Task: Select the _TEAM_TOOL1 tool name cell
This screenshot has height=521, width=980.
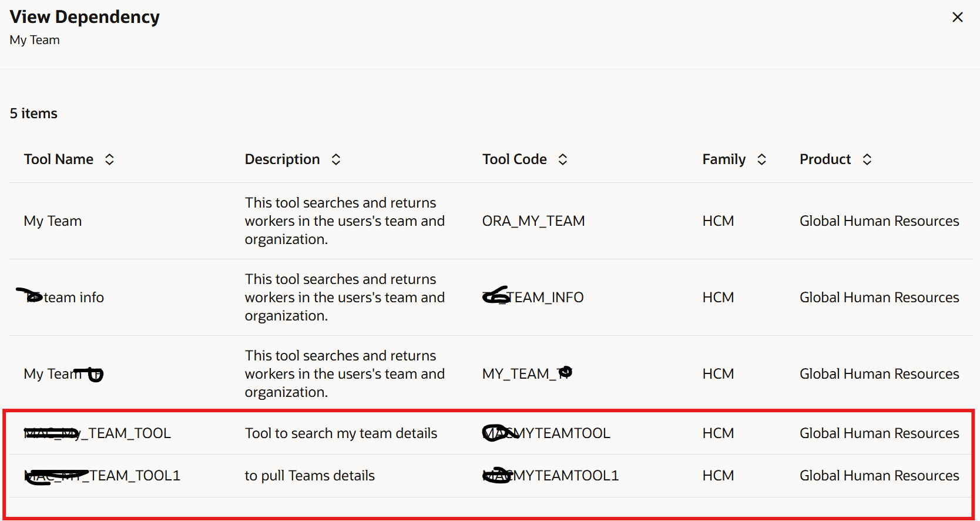Action: [x=102, y=475]
